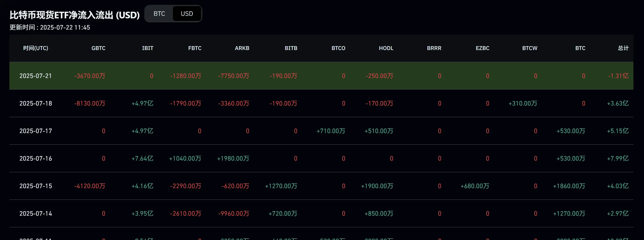This screenshot has width=644, height=240.
Task: Click IBIT value +7.64亿
Action: 142,158
